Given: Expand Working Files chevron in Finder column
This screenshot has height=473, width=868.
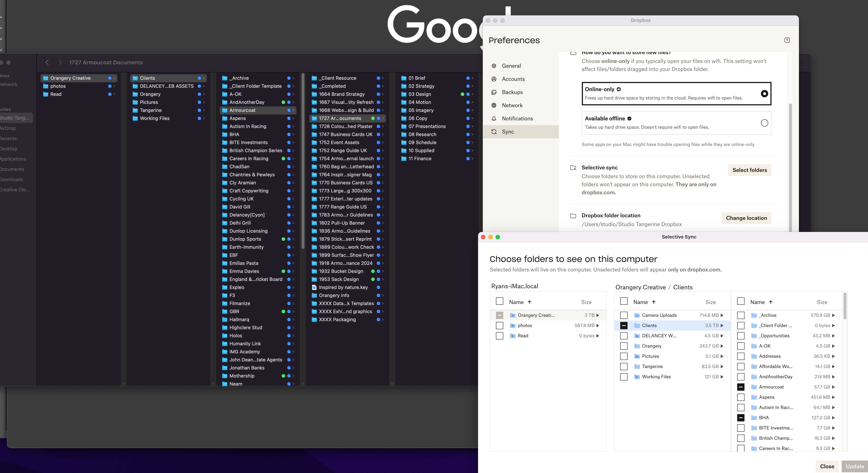Looking at the screenshot, I should point(204,118).
